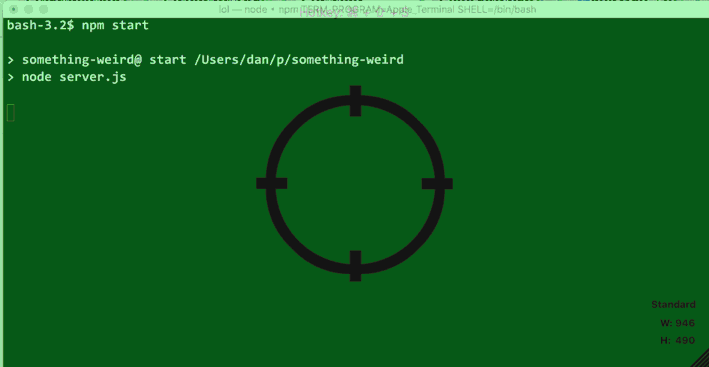709x367 pixels.
Task: Click the "node server.js" output line
Action: coord(74,77)
